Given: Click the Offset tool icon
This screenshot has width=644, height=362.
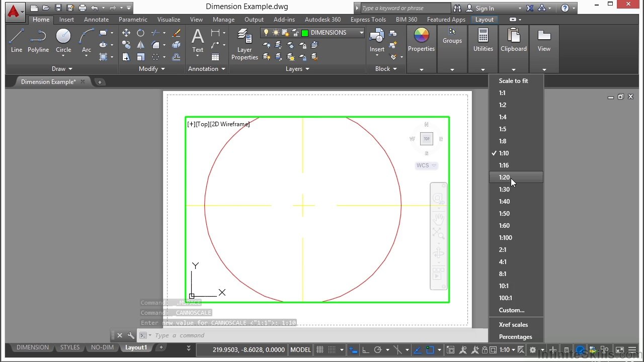Looking at the screenshot, I should 176,57.
